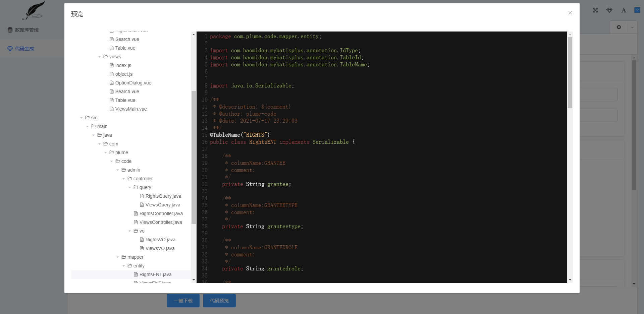Click the 代码预览 button

click(219, 301)
